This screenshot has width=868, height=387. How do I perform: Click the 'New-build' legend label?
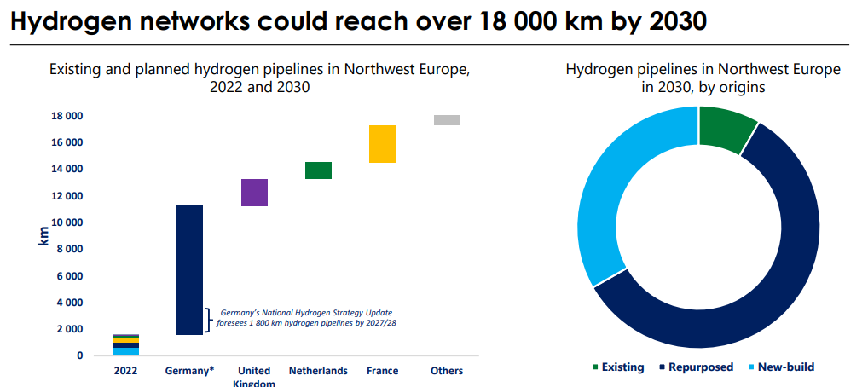(785, 367)
